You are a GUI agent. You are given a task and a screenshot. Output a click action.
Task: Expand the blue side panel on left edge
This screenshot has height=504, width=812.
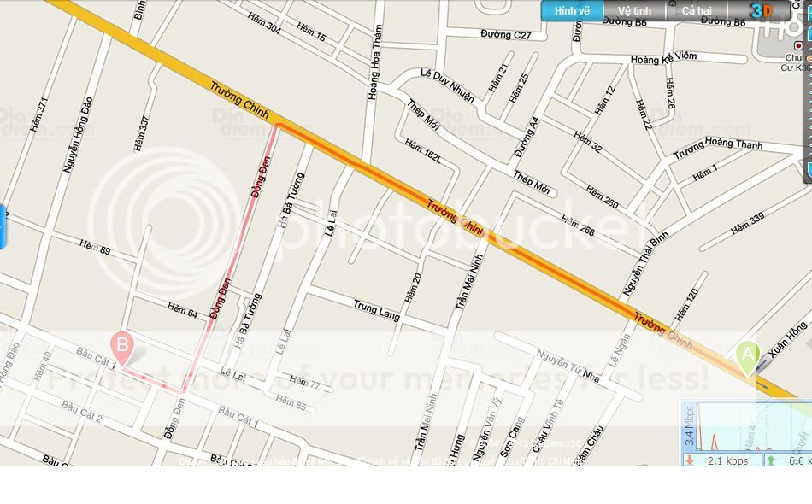point(3,227)
